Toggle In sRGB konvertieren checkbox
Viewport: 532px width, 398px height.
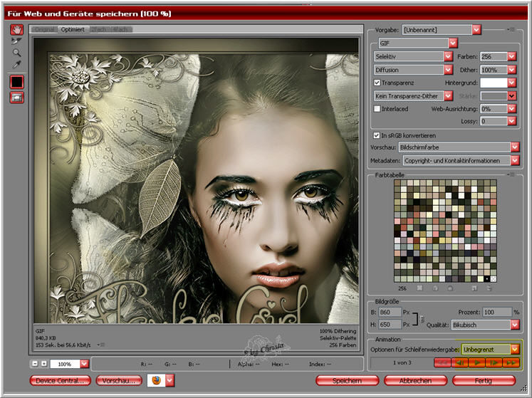(x=376, y=135)
